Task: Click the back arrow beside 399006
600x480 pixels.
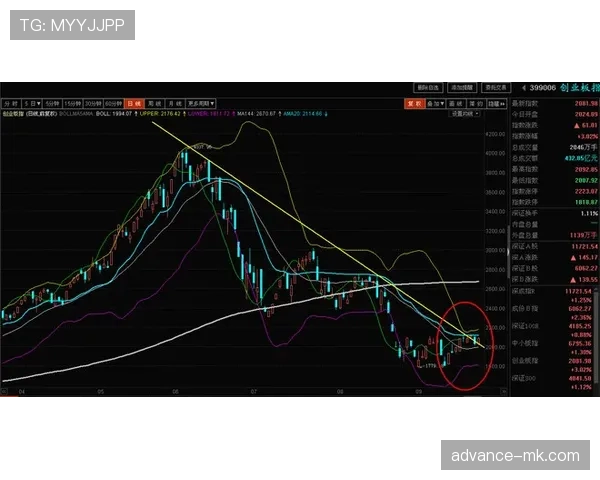Action: click(x=524, y=88)
